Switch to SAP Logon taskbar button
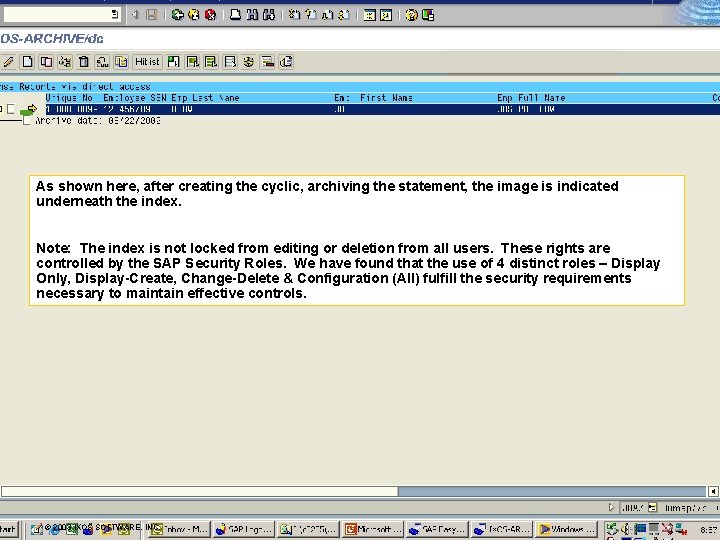This screenshot has height=540, width=720. pos(244,529)
